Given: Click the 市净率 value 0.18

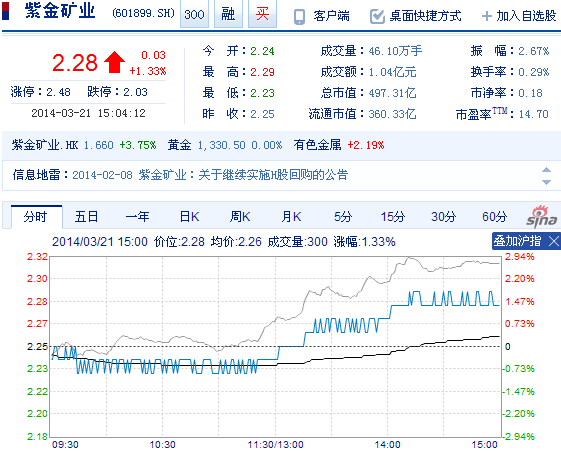Looking at the screenshot, I should tap(530, 93).
